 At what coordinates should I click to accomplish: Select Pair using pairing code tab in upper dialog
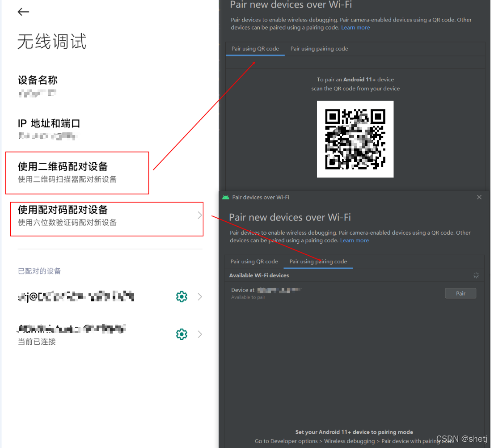coord(319,49)
